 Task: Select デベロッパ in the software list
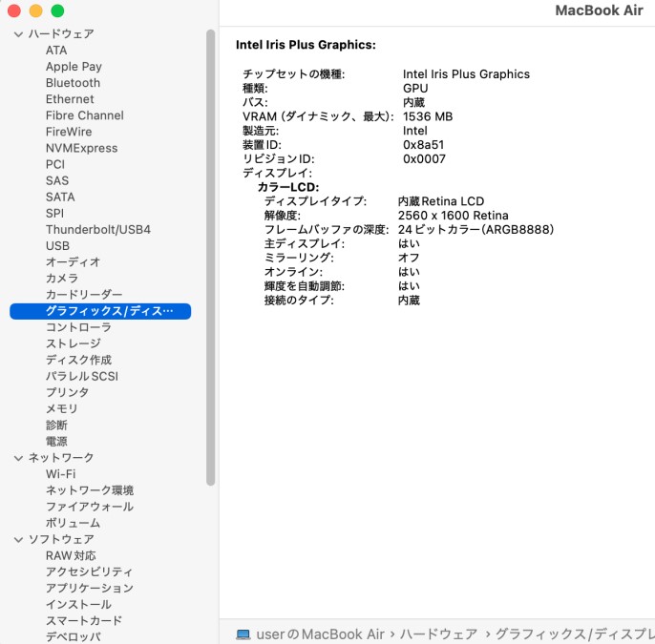(74, 637)
